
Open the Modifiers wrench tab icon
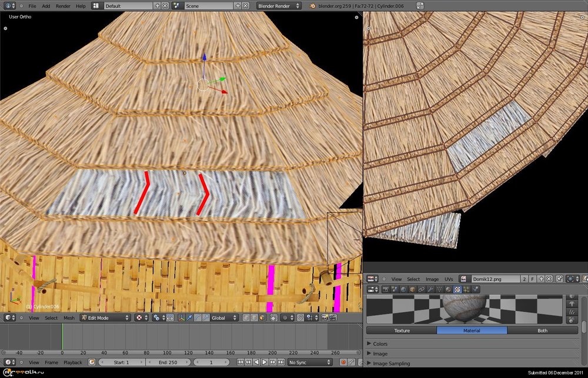point(431,289)
